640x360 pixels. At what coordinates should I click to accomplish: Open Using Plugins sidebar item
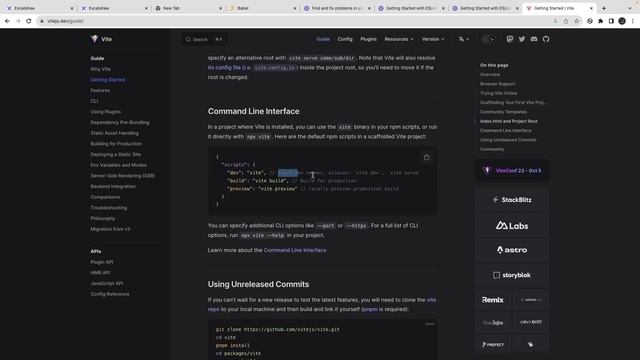point(105,111)
